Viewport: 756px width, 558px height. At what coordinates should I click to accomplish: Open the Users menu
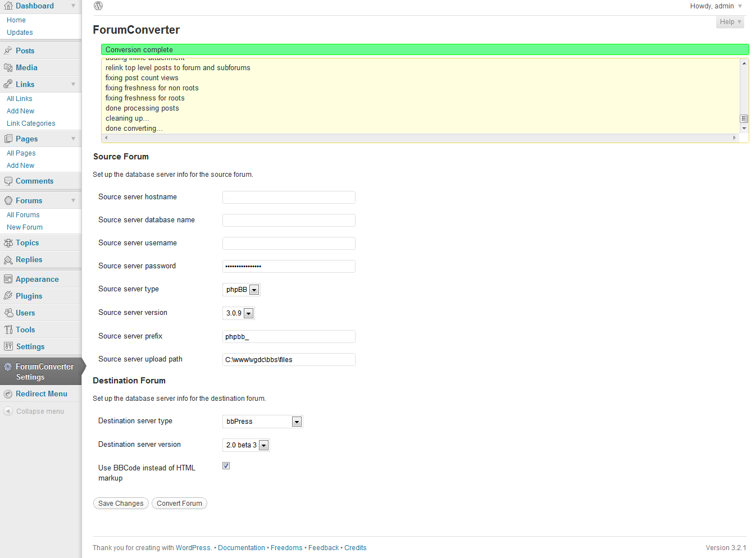25,313
